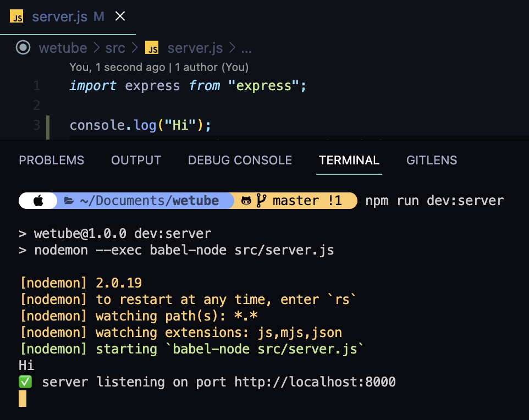Switch to the GITLENS panel tab
Image resolution: width=529 pixels, height=420 pixels.
coord(432,160)
